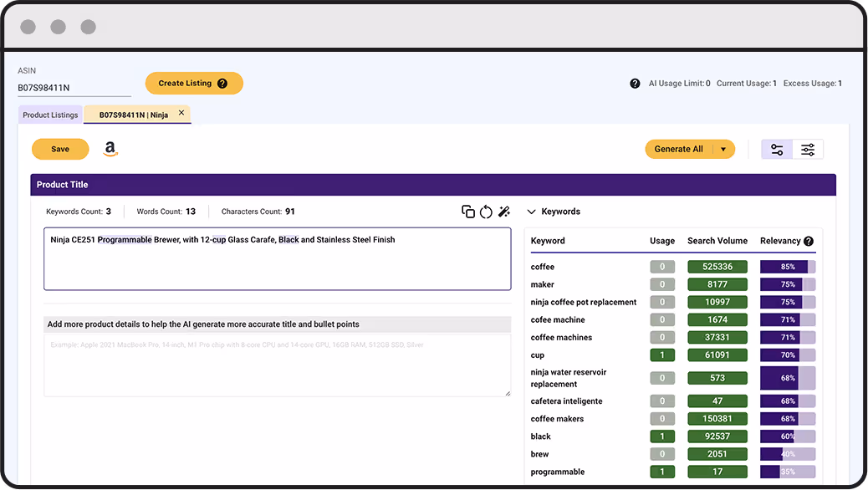Click the Create Listing button
The width and height of the screenshot is (868, 490).
[194, 83]
